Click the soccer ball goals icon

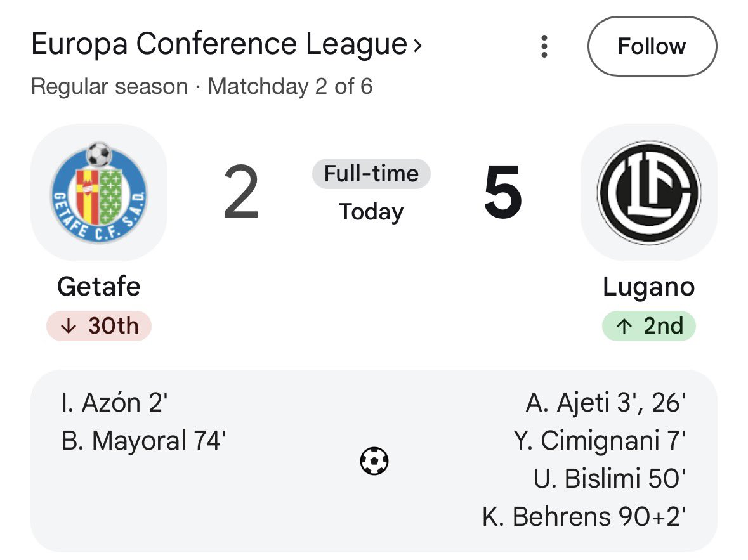374,461
